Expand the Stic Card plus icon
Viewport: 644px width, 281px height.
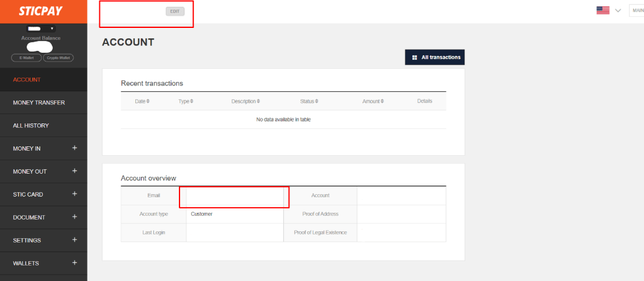pyautogui.click(x=75, y=194)
